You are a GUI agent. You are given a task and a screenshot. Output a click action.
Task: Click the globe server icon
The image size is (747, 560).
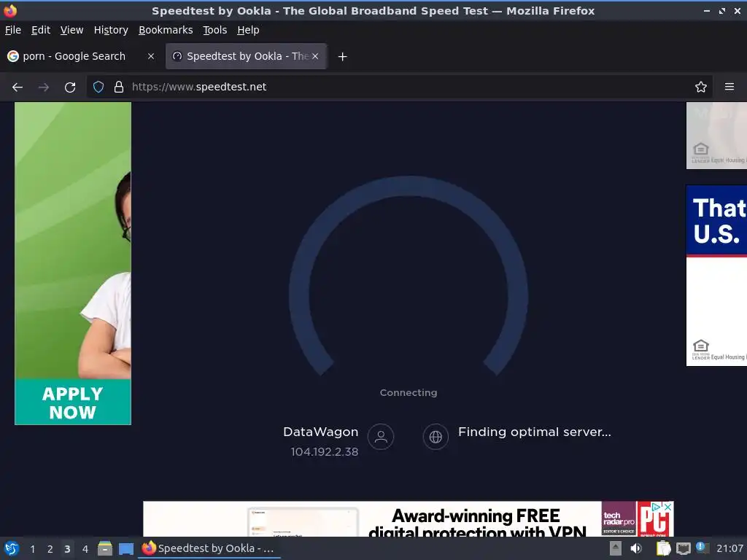click(x=436, y=437)
